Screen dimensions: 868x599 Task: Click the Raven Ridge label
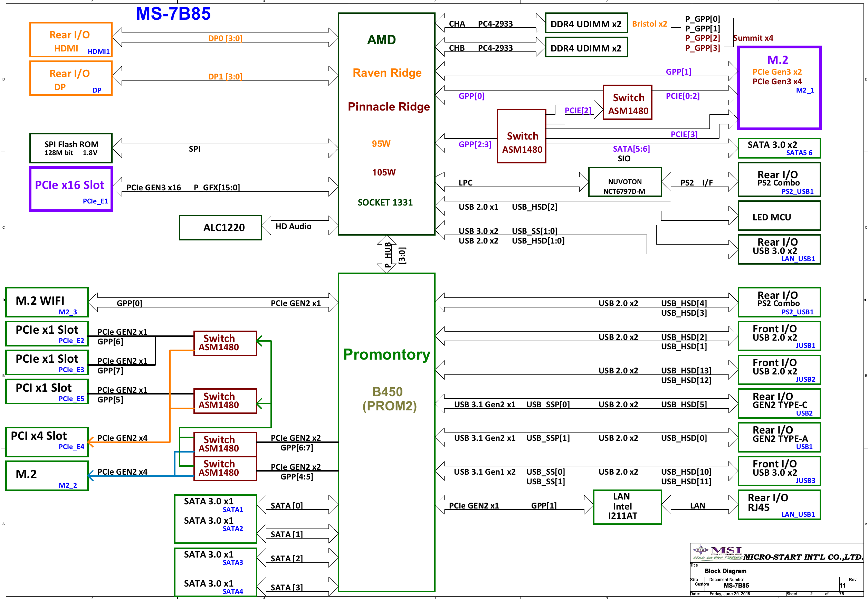tap(387, 73)
